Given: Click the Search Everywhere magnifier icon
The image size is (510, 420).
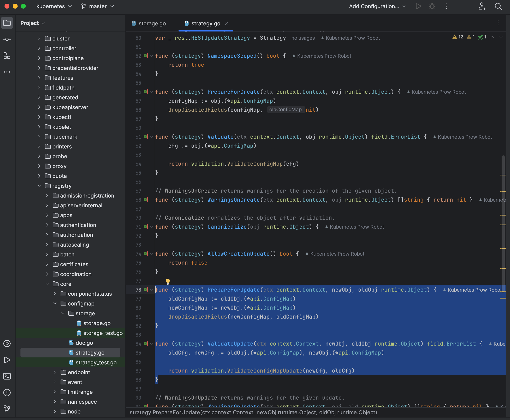Looking at the screenshot, I should click(x=498, y=6).
